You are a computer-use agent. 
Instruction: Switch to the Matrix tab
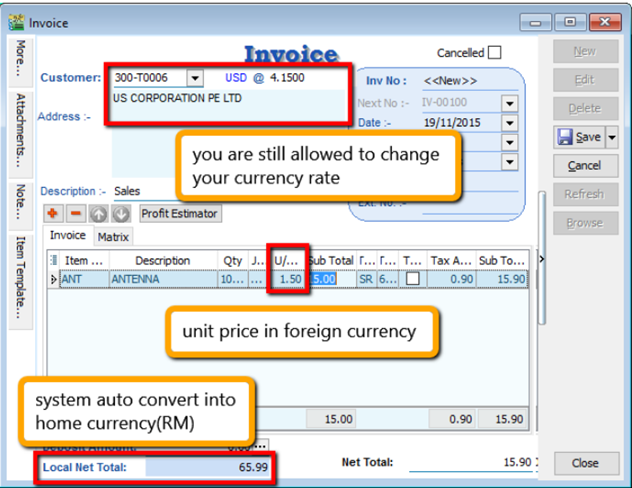click(112, 237)
